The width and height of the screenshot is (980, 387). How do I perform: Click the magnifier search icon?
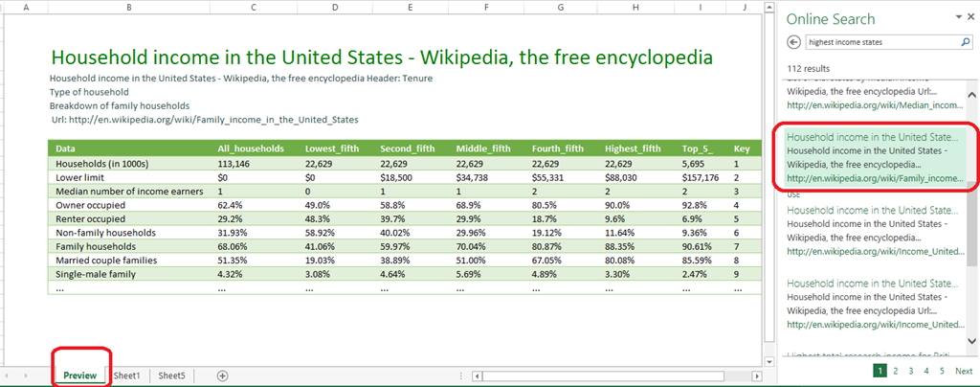click(x=965, y=42)
